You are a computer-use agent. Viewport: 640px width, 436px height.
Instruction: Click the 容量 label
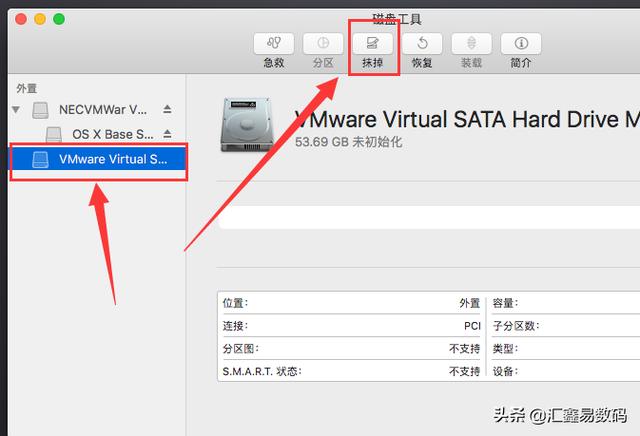click(505, 303)
